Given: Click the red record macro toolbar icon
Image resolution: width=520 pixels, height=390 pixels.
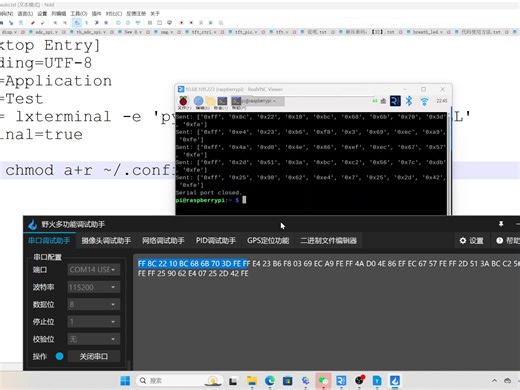Looking at the screenshot, I should 181,23.
